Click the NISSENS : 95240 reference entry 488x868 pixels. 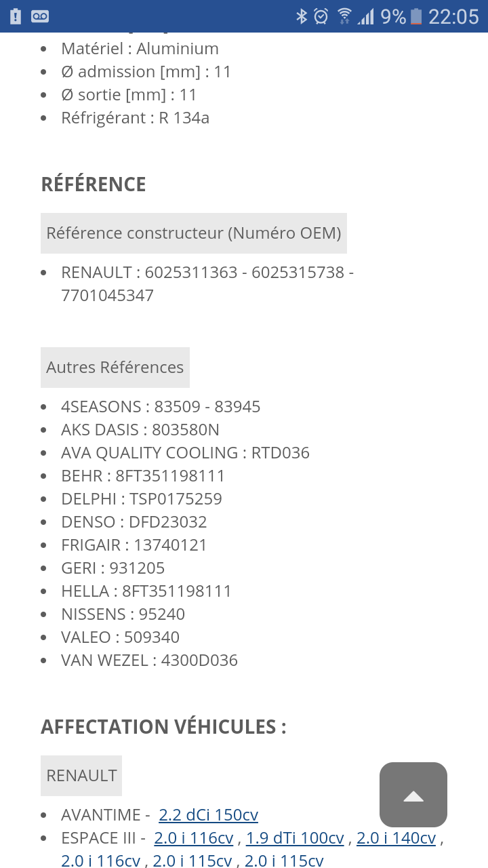(123, 614)
